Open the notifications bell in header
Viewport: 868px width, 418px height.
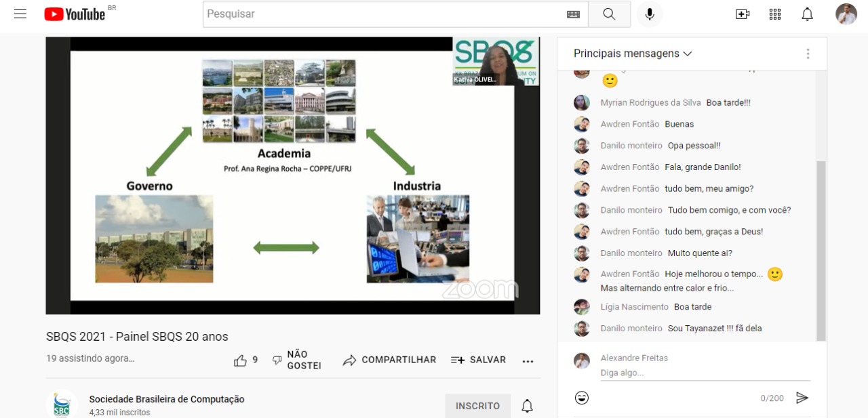807,14
